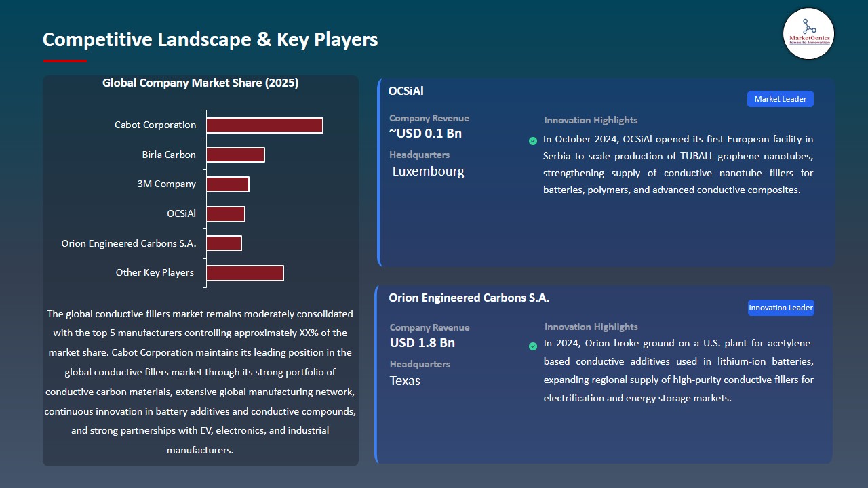Select the Cabot Corporation bar
Viewport: 868px width, 488px height.
click(x=264, y=125)
